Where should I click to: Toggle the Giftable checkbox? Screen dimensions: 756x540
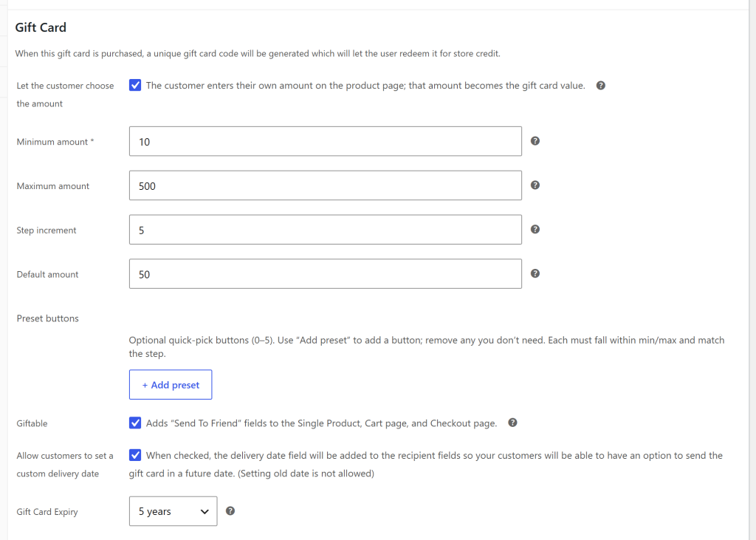[135, 423]
